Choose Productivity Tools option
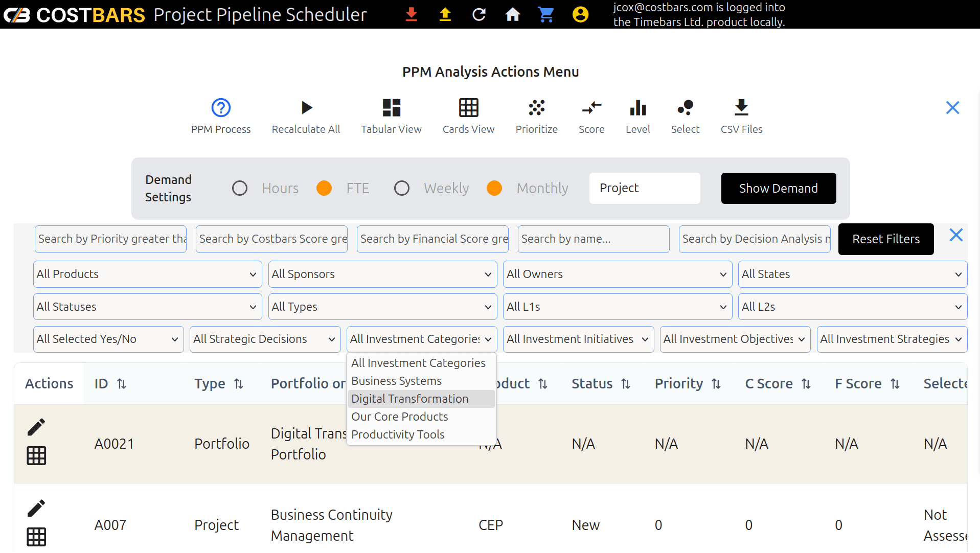Viewport: 980px width, 553px height. [421, 434]
